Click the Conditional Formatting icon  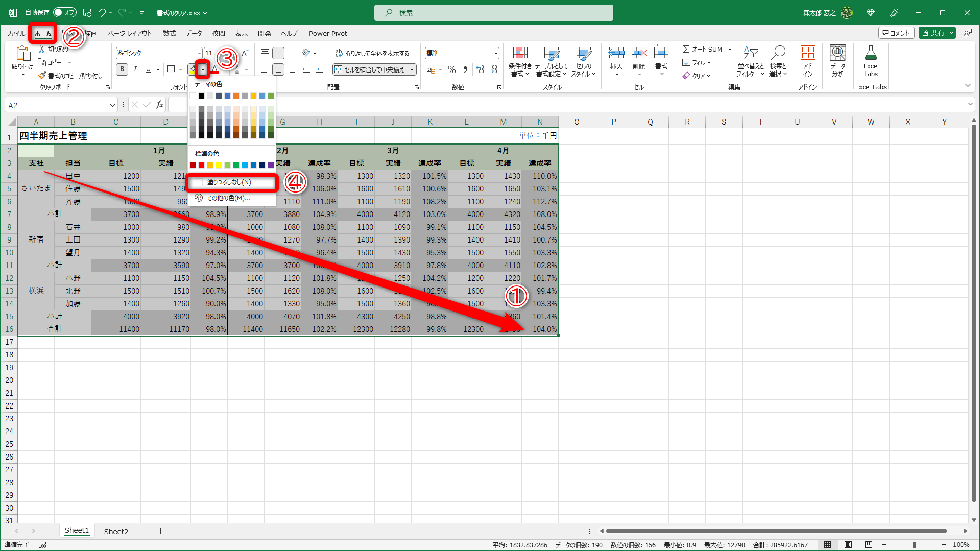(x=520, y=53)
